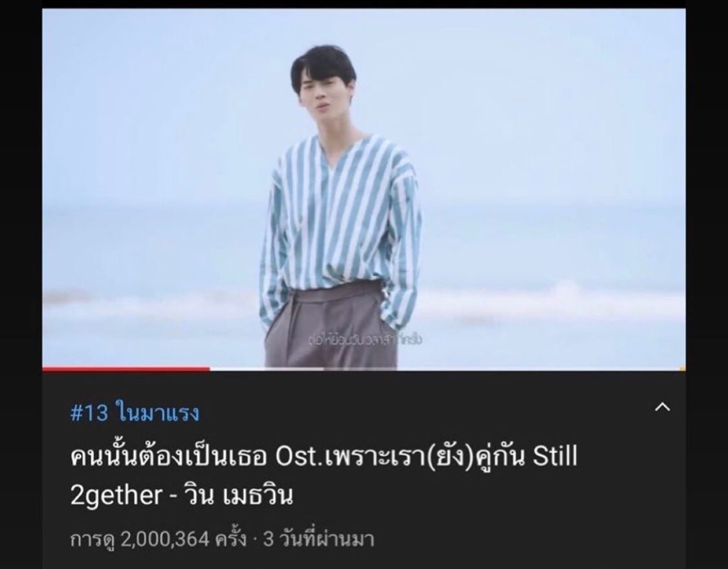
Task: Open the '#13 ในมาแรง' trending link
Action: click(135, 412)
